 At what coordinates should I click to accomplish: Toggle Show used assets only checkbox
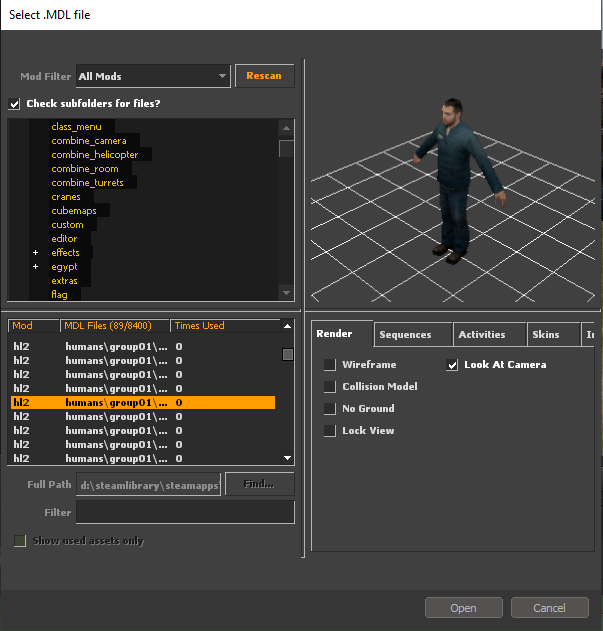[x=20, y=541]
